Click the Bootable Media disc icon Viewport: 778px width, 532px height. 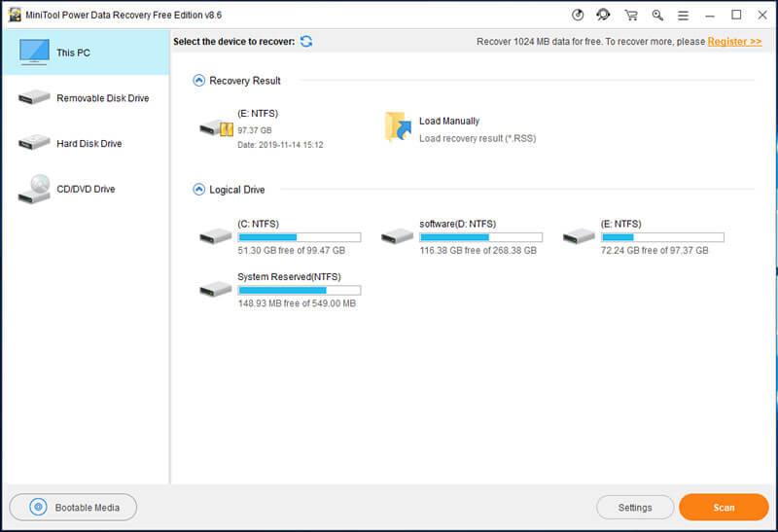tap(38, 507)
